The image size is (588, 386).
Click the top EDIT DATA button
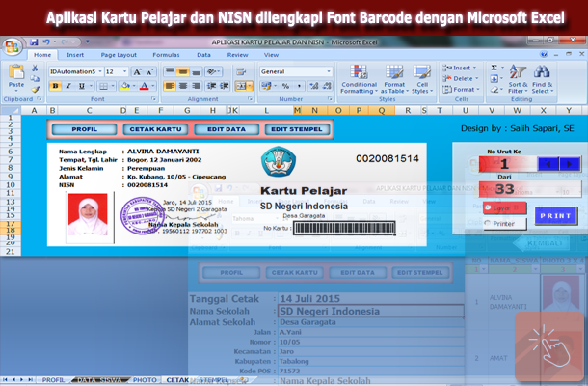227,129
